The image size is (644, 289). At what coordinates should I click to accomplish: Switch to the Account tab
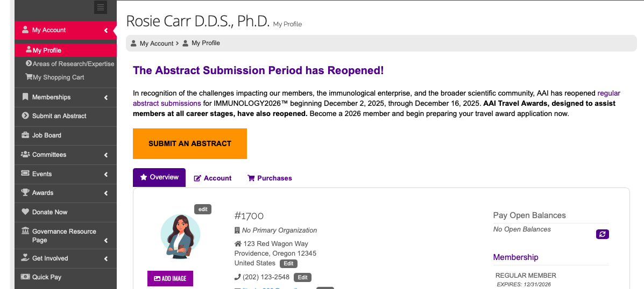(213, 178)
